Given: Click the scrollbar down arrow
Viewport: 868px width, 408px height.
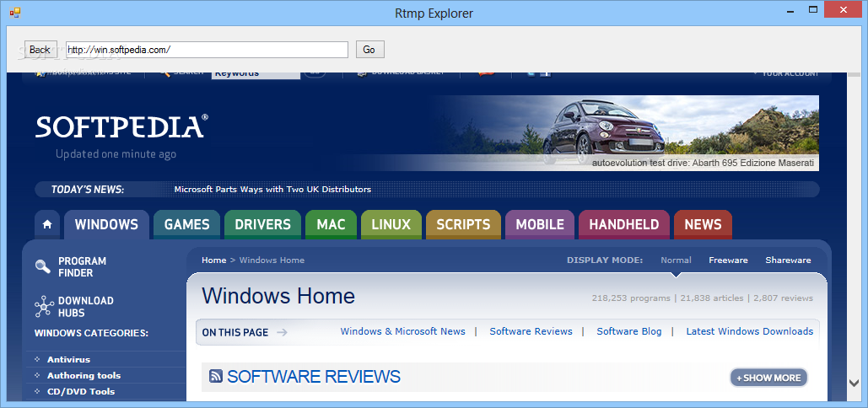Looking at the screenshot, I should tap(853, 382).
